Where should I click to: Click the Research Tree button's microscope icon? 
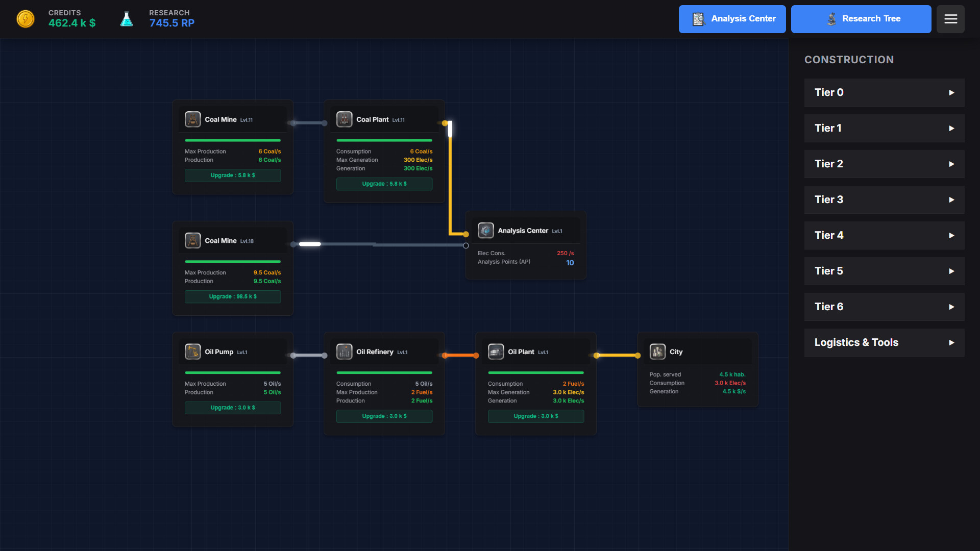[831, 19]
